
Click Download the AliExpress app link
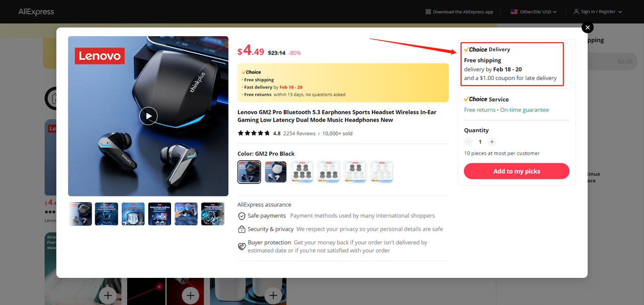[x=463, y=12]
